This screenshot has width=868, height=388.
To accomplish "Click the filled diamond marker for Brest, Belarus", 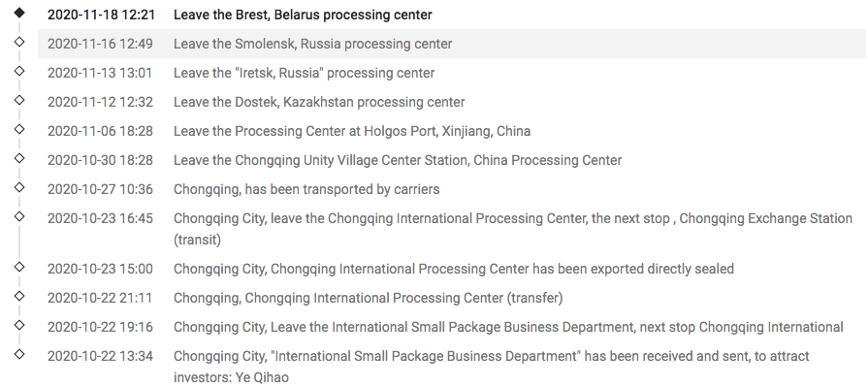I will (x=18, y=14).
